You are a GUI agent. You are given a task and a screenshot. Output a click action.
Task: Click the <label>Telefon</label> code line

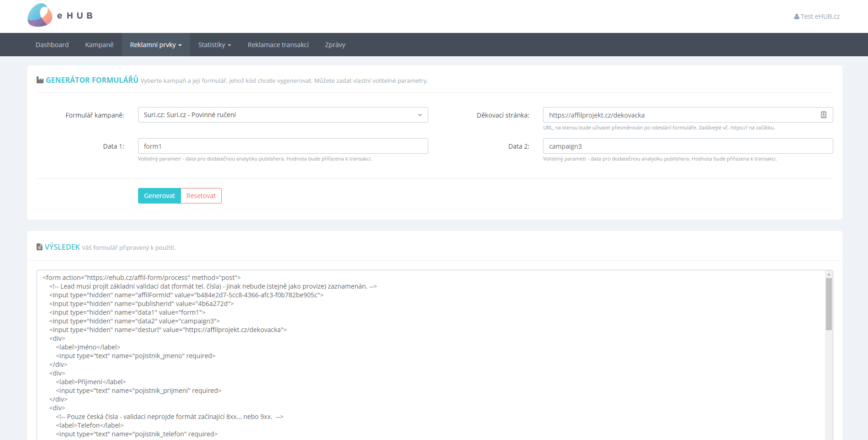pos(90,425)
